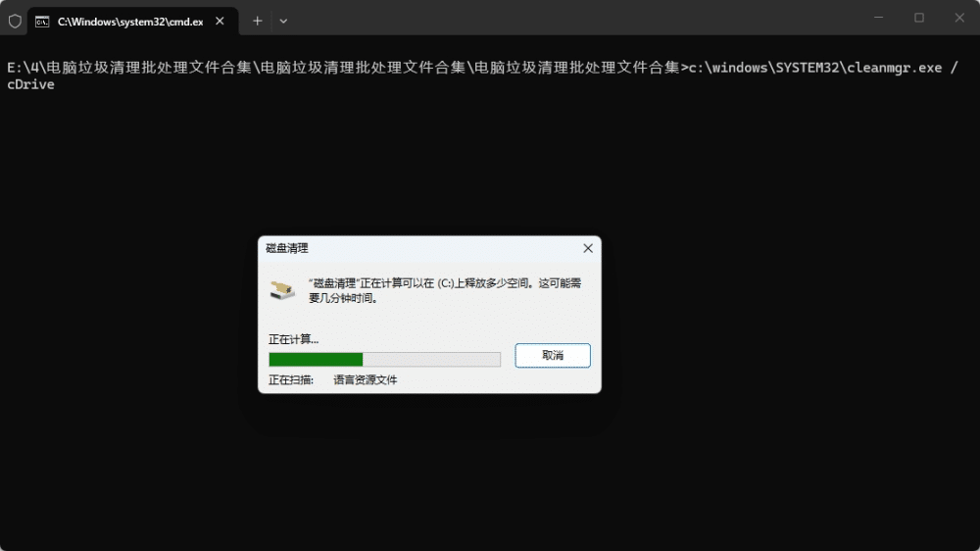
Task: Click the disk cleanup description message text
Action: 445,291
